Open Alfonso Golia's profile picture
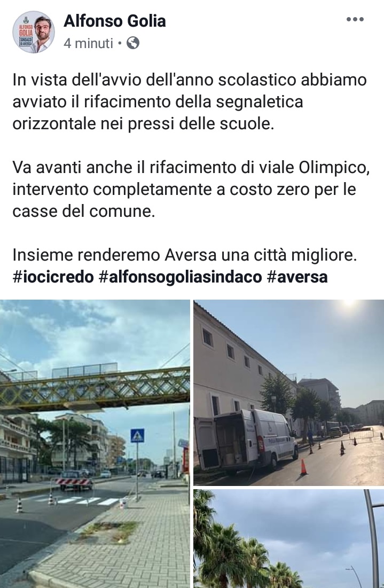 pos(33,32)
